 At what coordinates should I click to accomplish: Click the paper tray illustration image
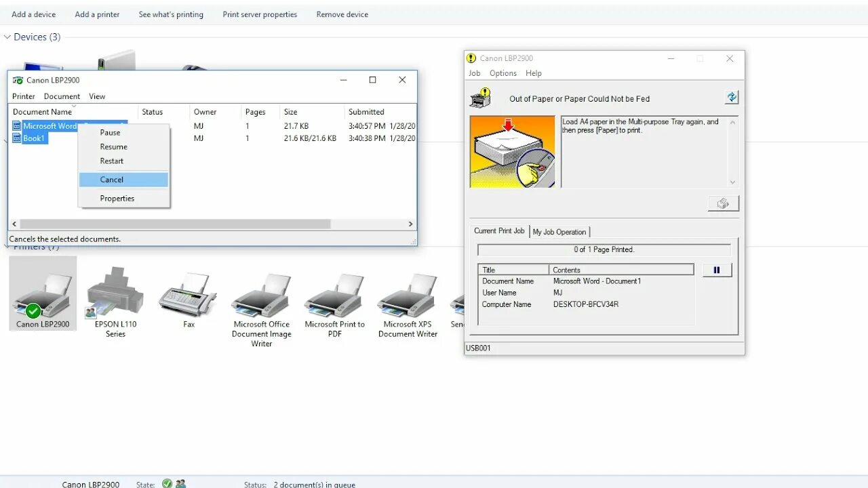pyautogui.click(x=513, y=152)
